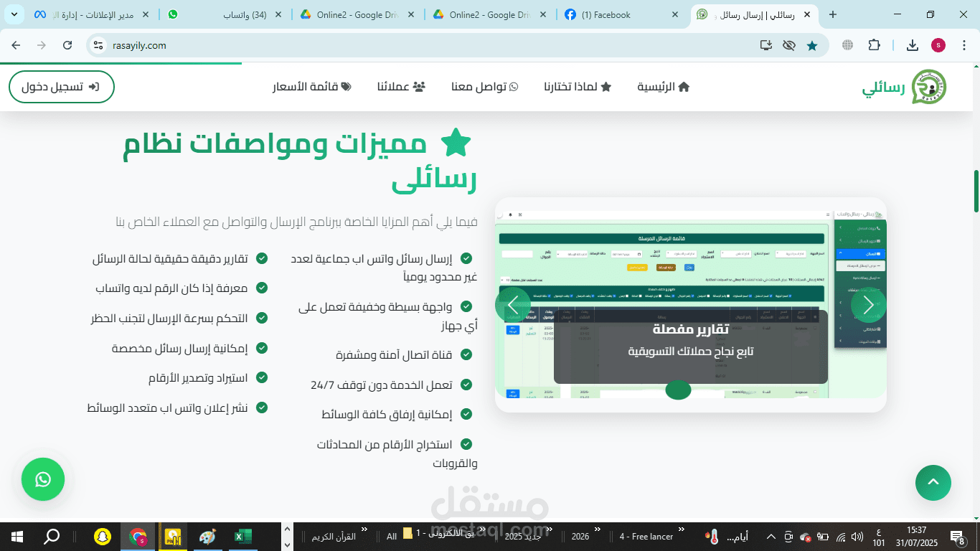Click the feature نشر إعلان واتس اب متعدد الوسائط

167,408
